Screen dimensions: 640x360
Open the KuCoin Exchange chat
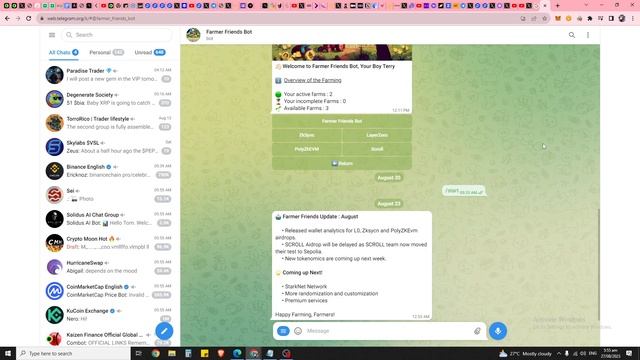[x=109, y=315]
